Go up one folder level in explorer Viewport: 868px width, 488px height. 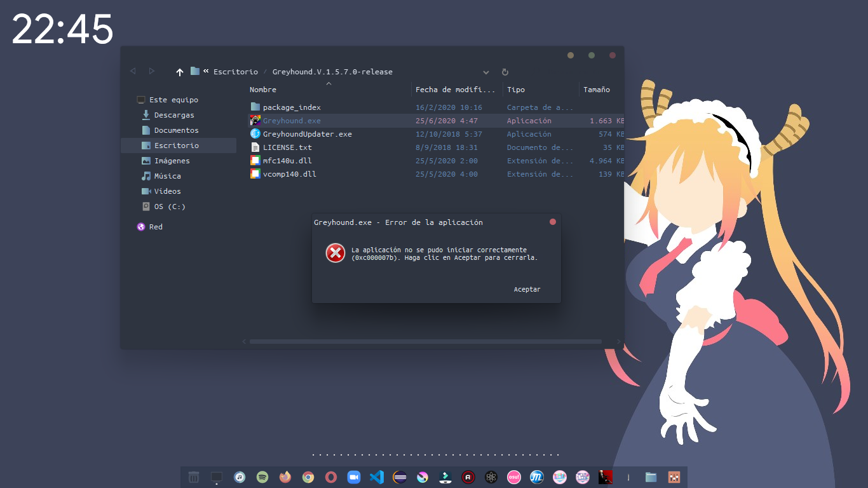pyautogui.click(x=180, y=72)
